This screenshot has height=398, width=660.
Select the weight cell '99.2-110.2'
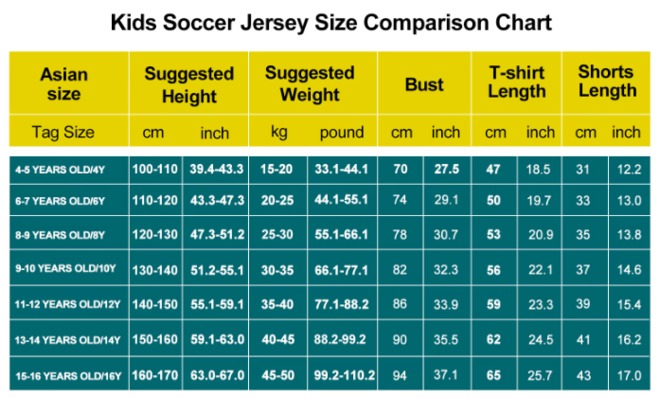point(344,375)
